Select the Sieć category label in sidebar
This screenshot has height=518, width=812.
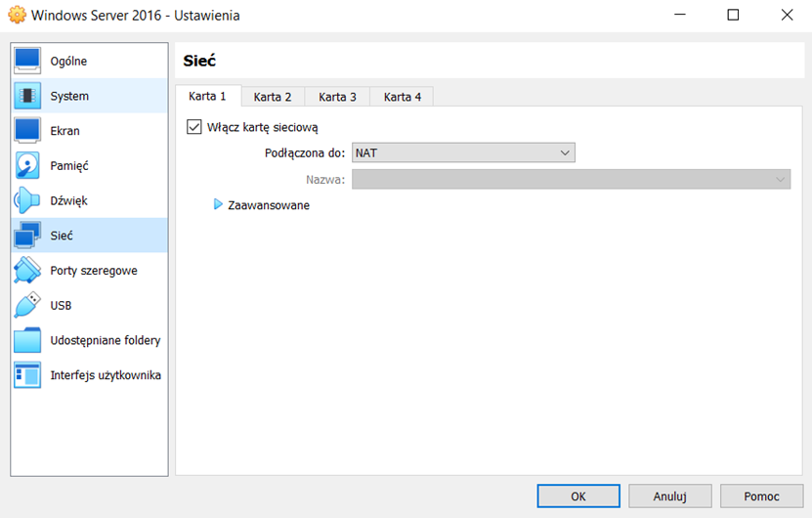pos(62,236)
